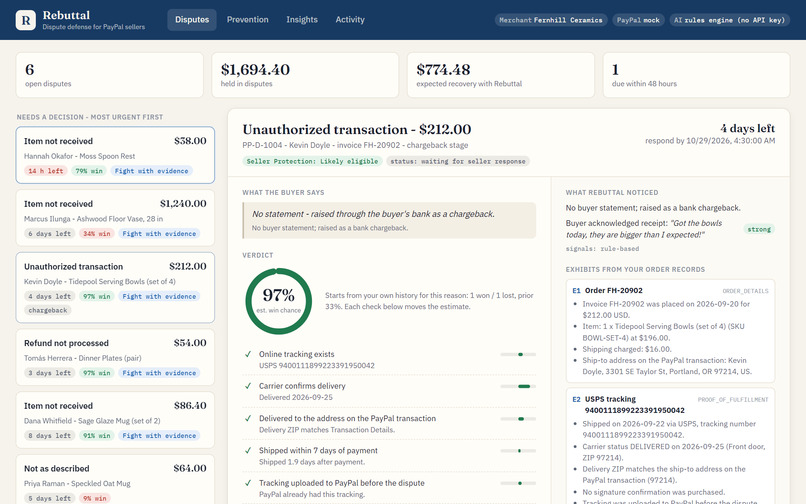
Task: Select the open disputes summary card
Action: [x=109, y=75]
